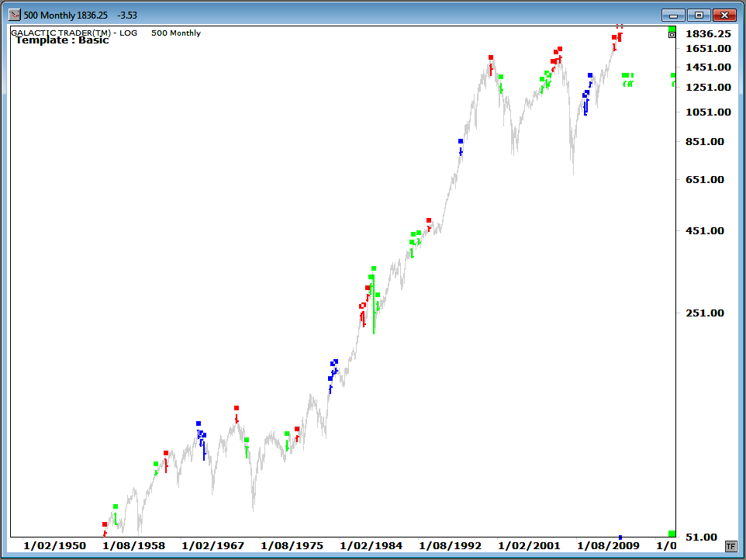Viewport: 746px width, 560px height.
Task: Click the 1/02/1984 date axis label
Action: (371, 546)
